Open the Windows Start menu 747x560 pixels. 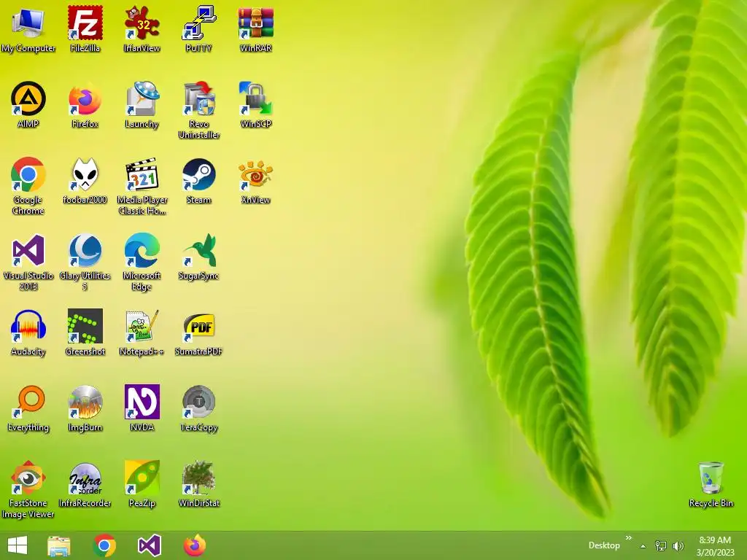pos(18,545)
